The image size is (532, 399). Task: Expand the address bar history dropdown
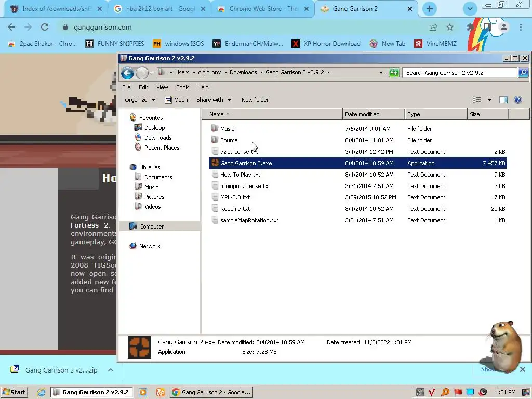(381, 73)
